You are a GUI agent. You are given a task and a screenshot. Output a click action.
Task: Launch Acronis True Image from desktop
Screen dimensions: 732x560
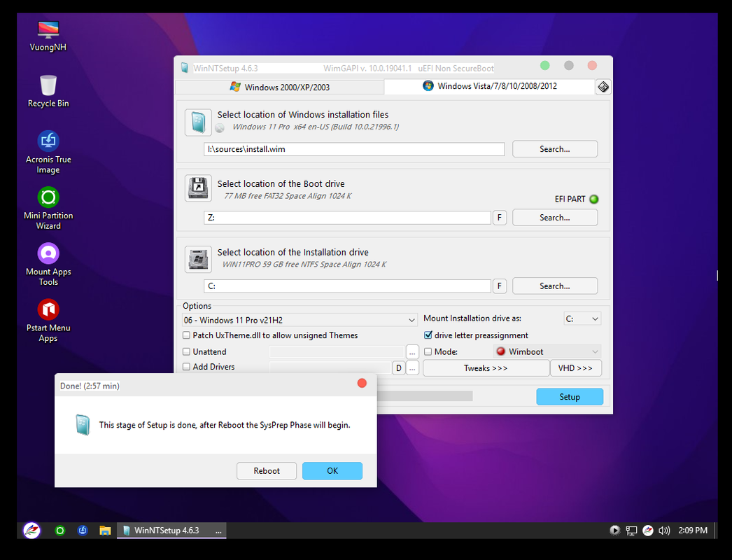[x=48, y=153]
